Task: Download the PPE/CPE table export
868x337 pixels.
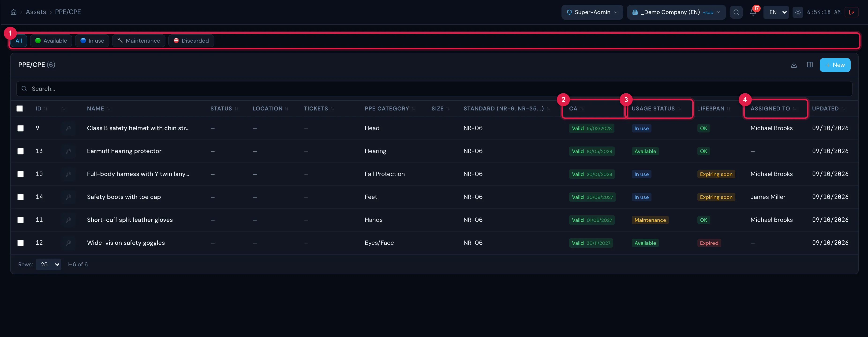Action: (x=794, y=65)
